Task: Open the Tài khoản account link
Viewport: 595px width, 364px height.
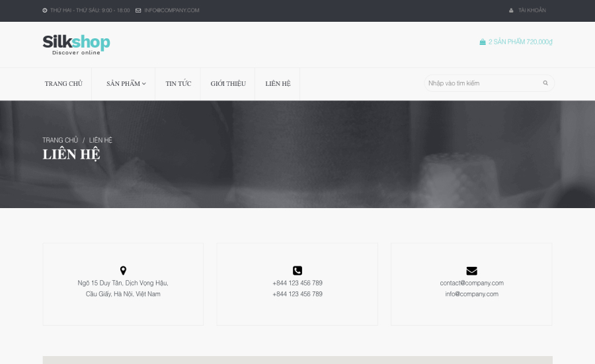Action: pyautogui.click(x=532, y=10)
